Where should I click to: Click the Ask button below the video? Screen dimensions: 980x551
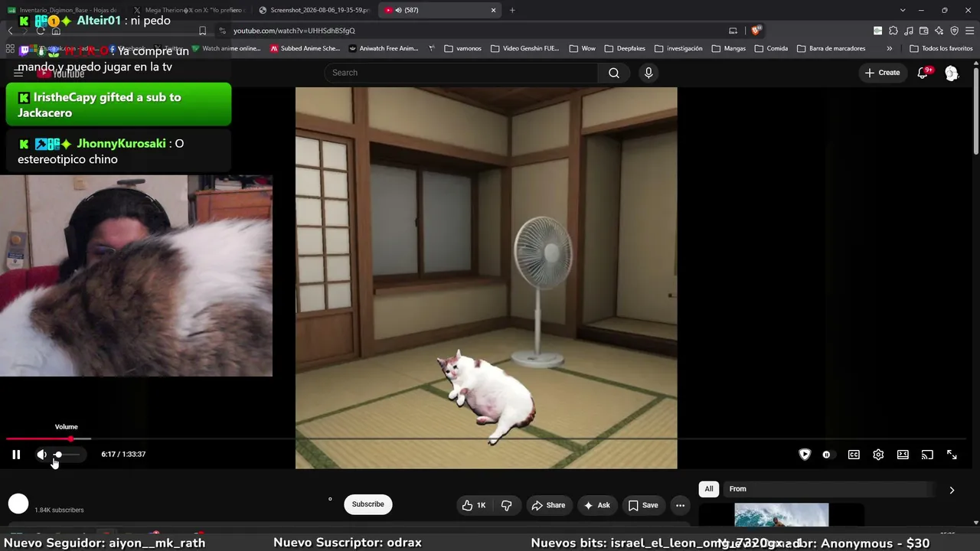[x=596, y=505]
